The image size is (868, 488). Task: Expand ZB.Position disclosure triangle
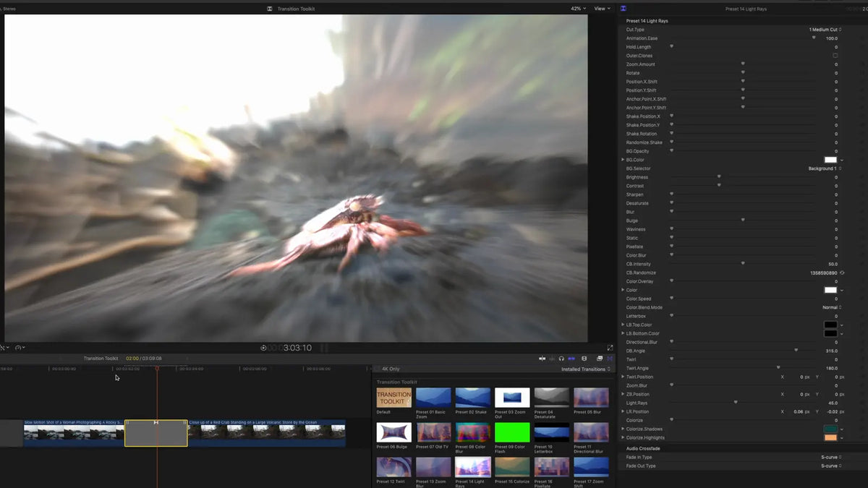(623, 394)
